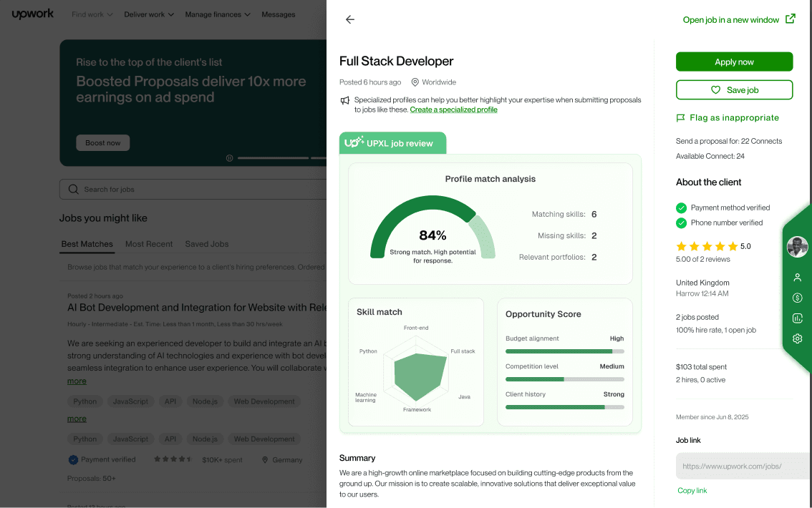The width and height of the screenshot is (812, 508).
Task: Switch to the Most Recent tab
Action: 149,244
